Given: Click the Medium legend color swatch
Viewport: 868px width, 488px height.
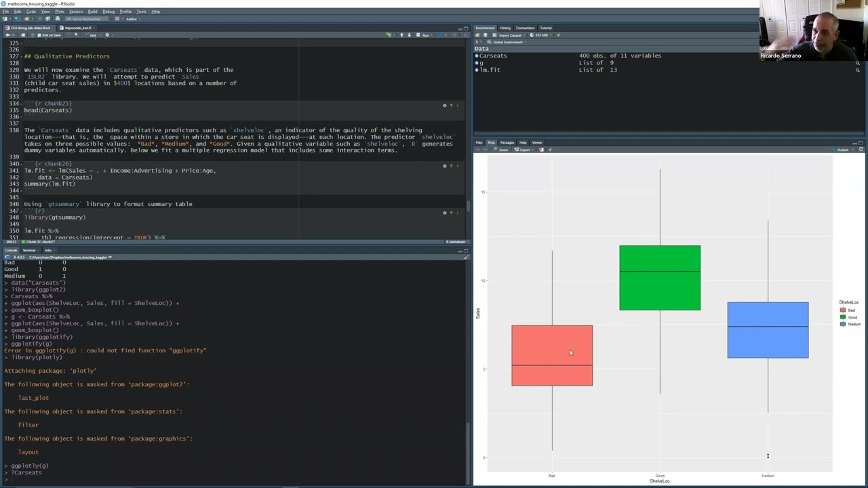Looking at the screenshot, I should (x=843, y=324).
